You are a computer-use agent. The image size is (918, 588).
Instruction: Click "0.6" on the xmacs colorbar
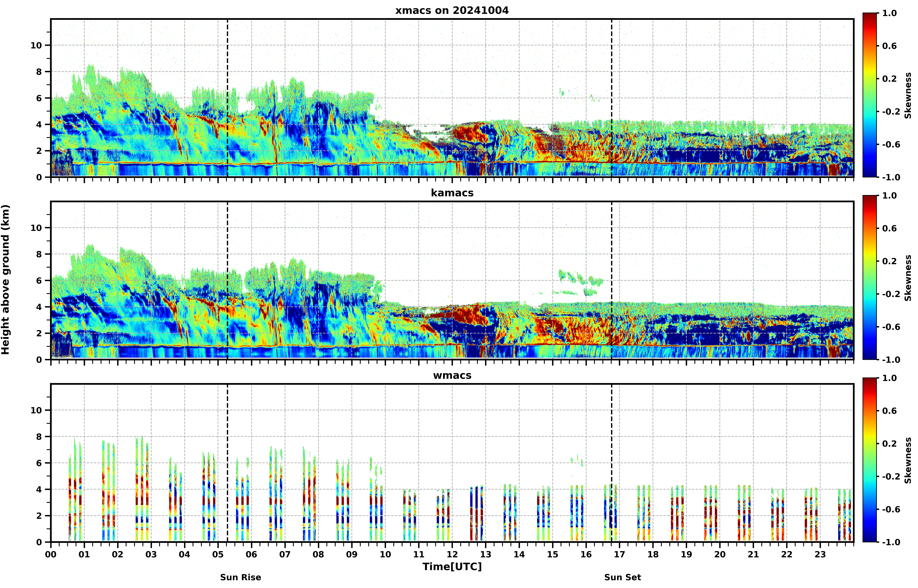tap(889, 46)
